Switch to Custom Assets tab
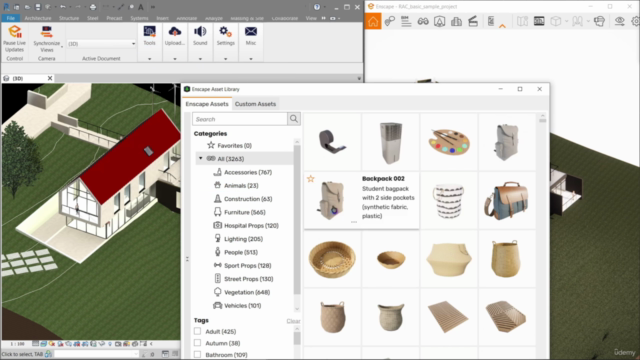Image resolution: width=640 pixels, height=360 pixels. pos(256,104)
